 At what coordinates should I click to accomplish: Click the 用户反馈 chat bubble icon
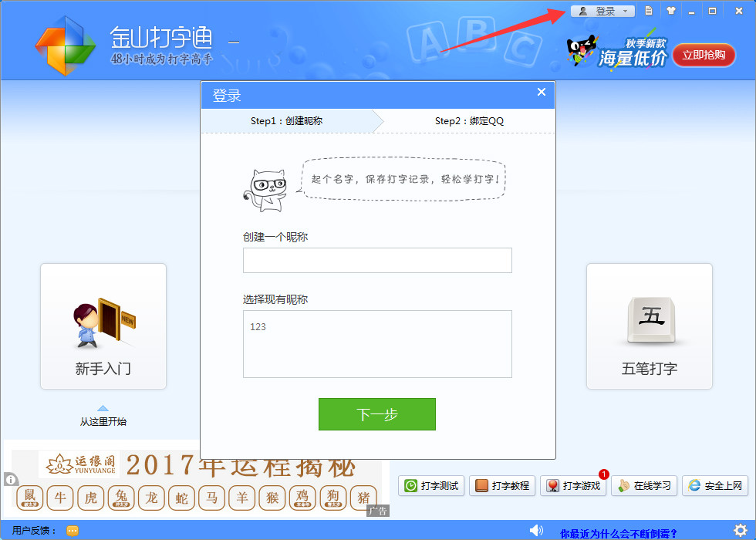73,531
